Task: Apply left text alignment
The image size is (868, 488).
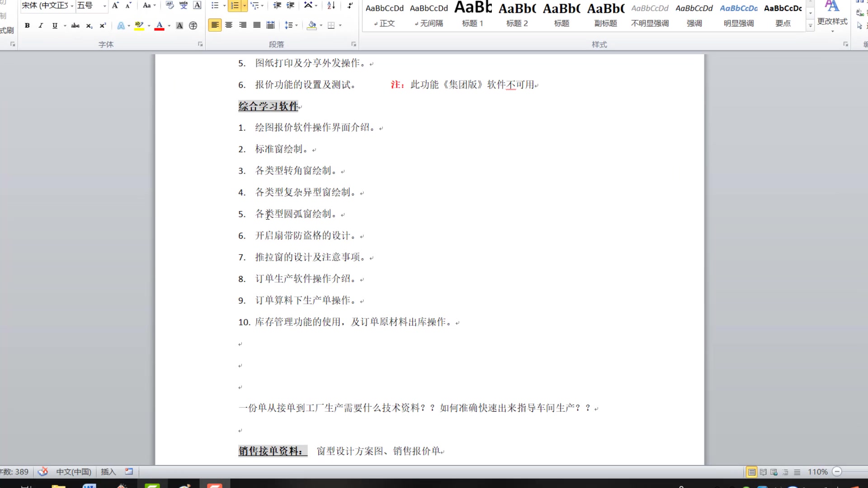Action: click(x=215, y=25)
